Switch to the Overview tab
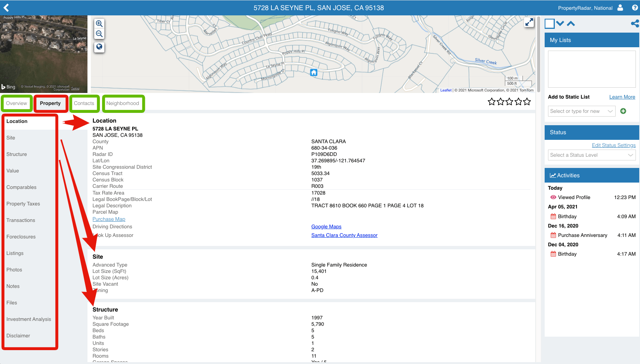Viewport: 640px width, 364px height. point(17,103)
